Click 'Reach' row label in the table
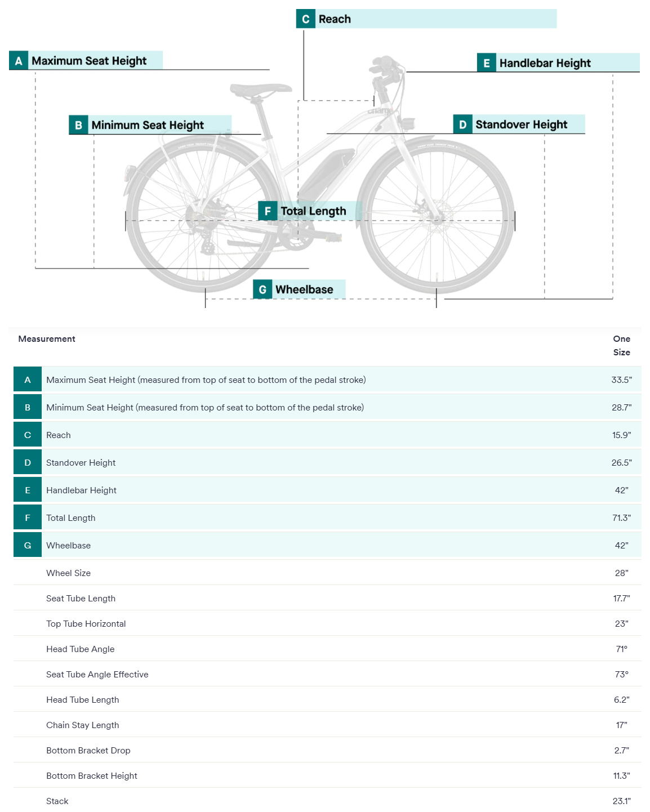The height and width of the screenshot is (812, 650). click(x=59, y=435)
